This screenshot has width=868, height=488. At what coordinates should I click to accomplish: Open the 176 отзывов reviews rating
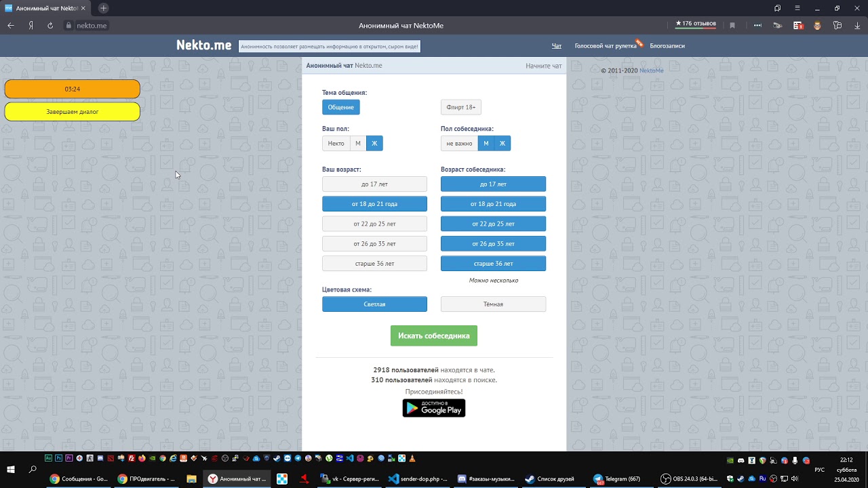tap(696, 24)
